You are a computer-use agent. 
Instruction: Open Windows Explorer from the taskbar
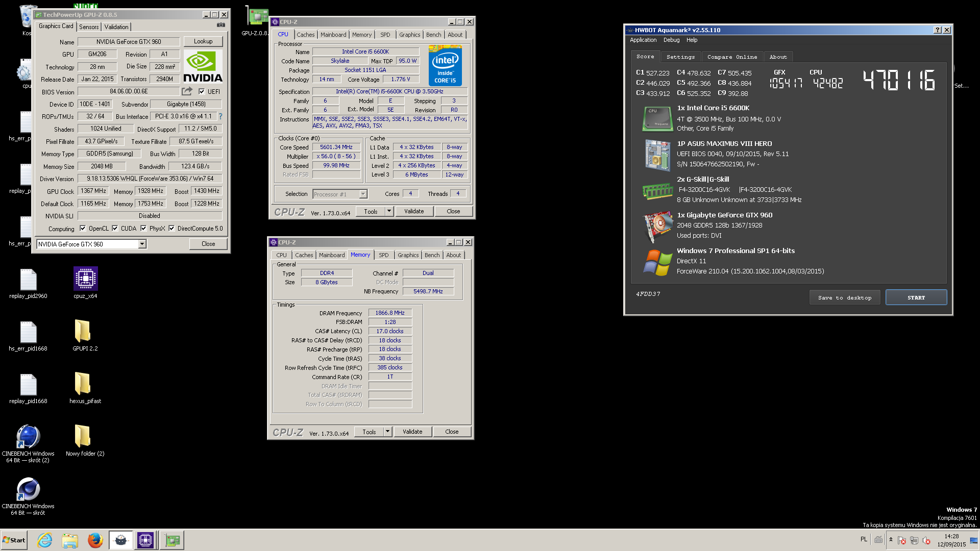click(x=70, y=540)
